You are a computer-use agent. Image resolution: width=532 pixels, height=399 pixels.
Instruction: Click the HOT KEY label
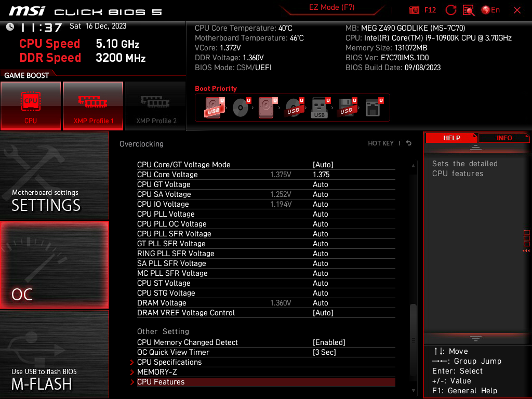(x=381, y=143)
